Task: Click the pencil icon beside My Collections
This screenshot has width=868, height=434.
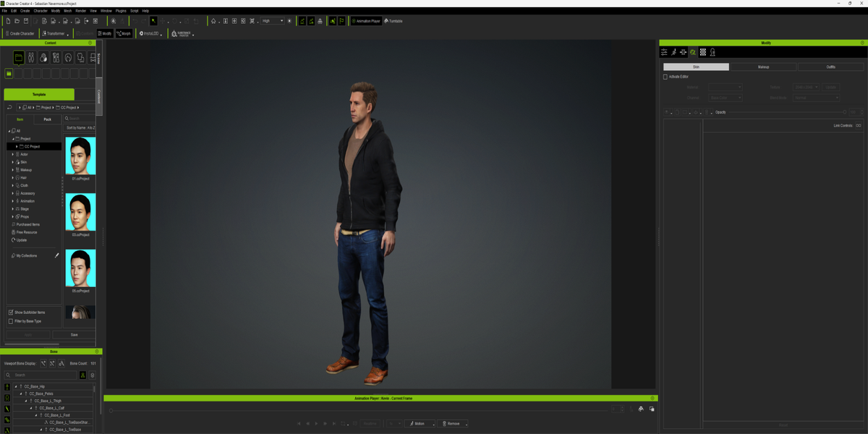Action: 57,255
